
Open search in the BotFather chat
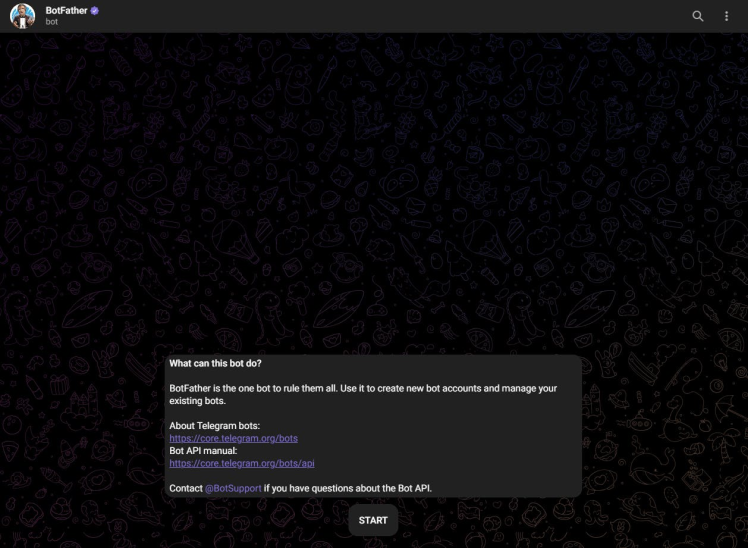tap(697, 16)
